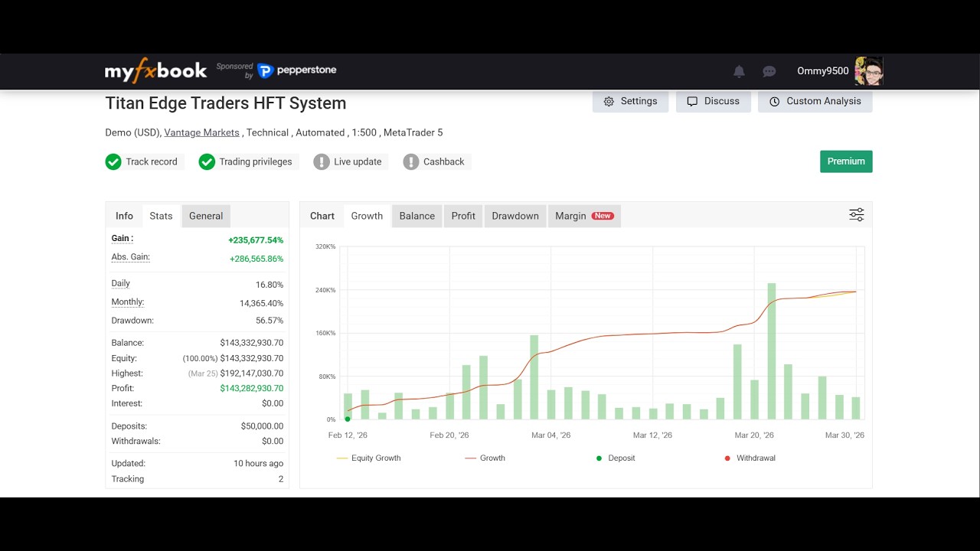Click the Track record green checkmark icon

113,161
